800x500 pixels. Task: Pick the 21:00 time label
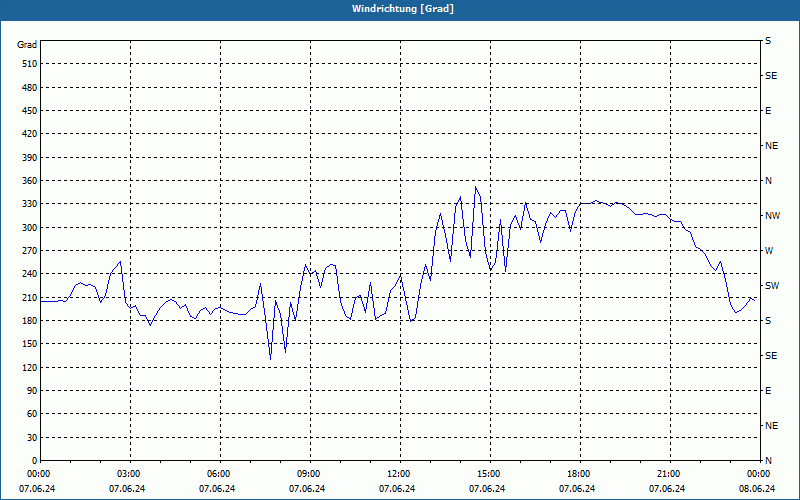click(669, 473)
